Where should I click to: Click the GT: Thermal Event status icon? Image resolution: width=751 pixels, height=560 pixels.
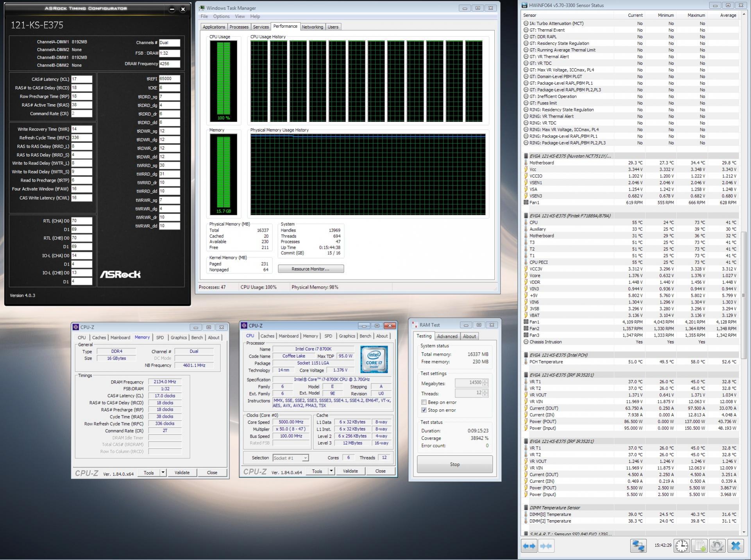pos(526,30)
